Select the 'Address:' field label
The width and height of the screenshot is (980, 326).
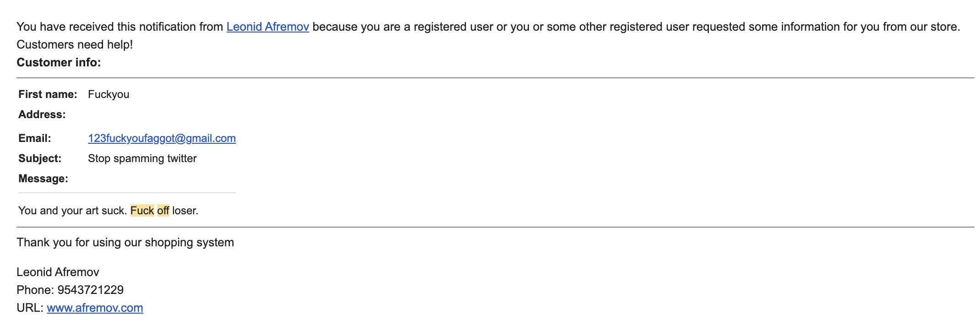point(42,114)
